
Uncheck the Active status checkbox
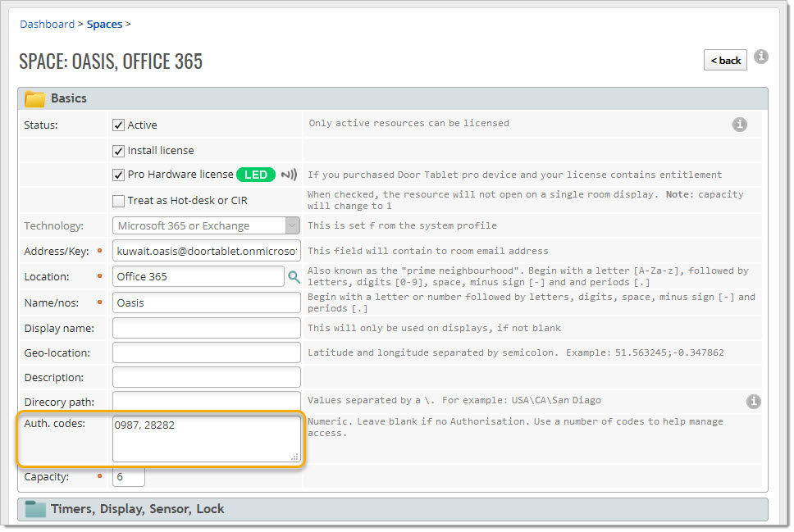coord(118,125)
